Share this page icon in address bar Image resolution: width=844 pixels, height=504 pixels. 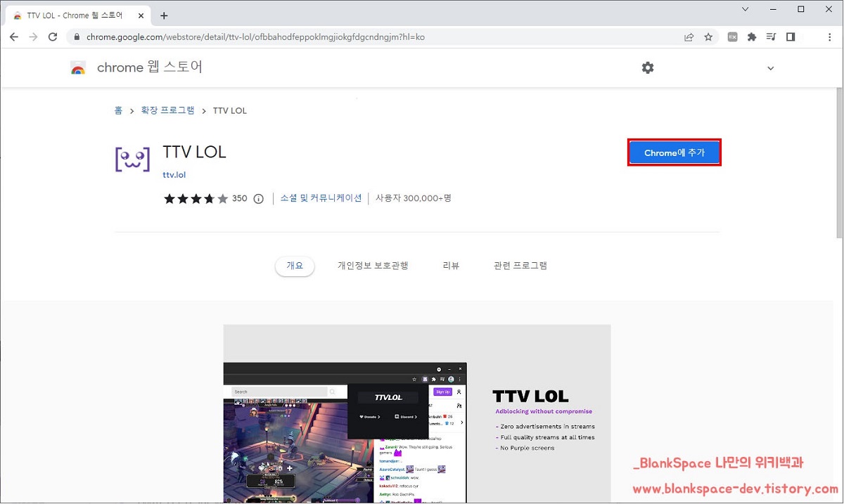tap(689, 37)
